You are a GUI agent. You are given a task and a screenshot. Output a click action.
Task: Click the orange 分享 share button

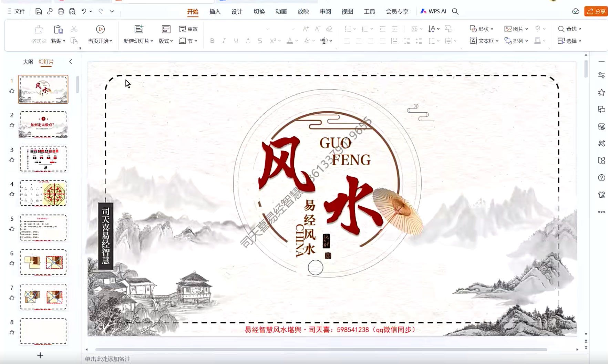pos(596,11)
